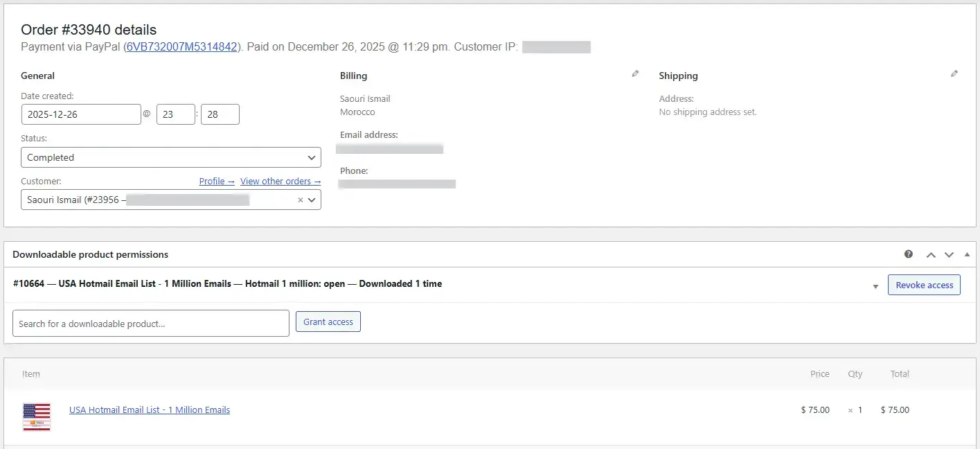Click the hour field showing 23
This screenshot has height=449, width=980.
click(175, 114)
